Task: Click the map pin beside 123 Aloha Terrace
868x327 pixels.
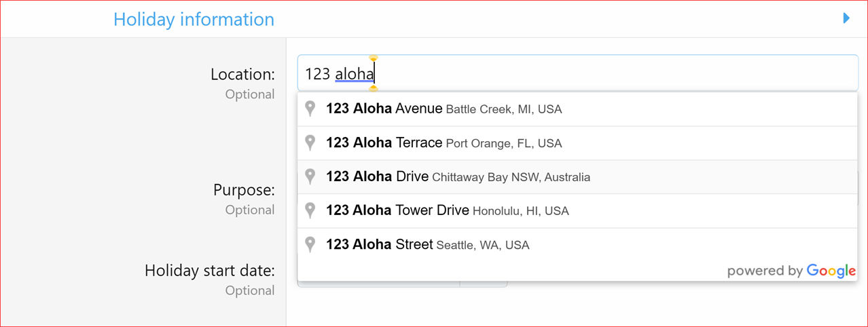Action: pos(310,142)
